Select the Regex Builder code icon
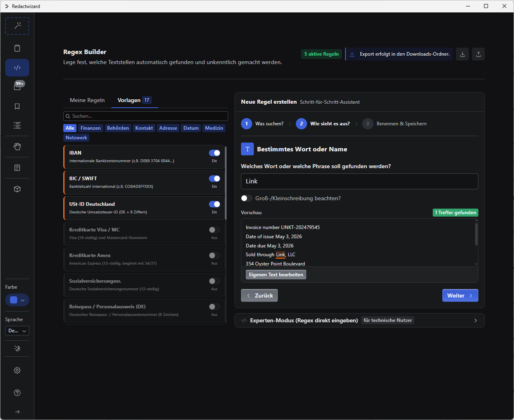Image resolution: width=514 pixels, height=420 pixels. (x=17, y=68)
